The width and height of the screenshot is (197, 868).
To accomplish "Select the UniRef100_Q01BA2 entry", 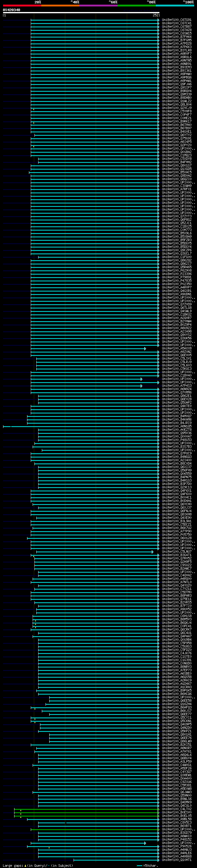I will [x=176, y=152].
